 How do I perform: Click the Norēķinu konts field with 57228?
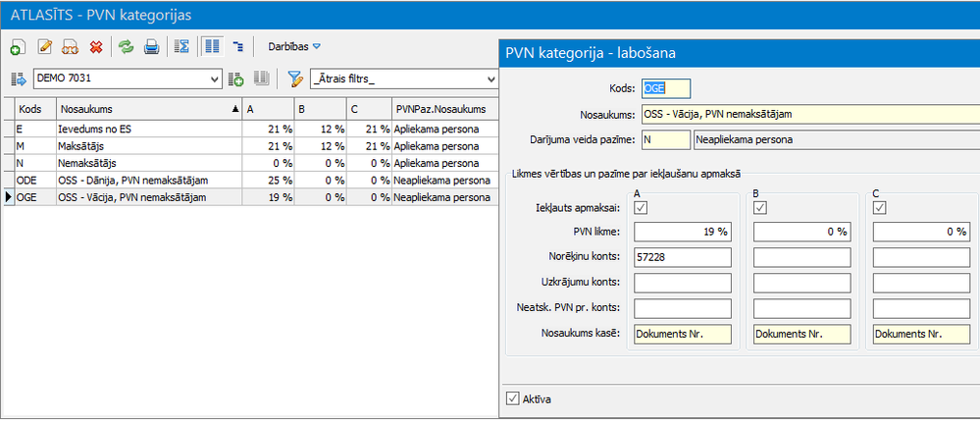pos(683,258)
